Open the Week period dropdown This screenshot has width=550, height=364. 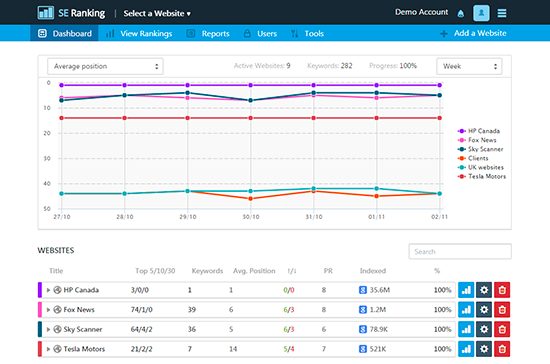tap(469, 66)
